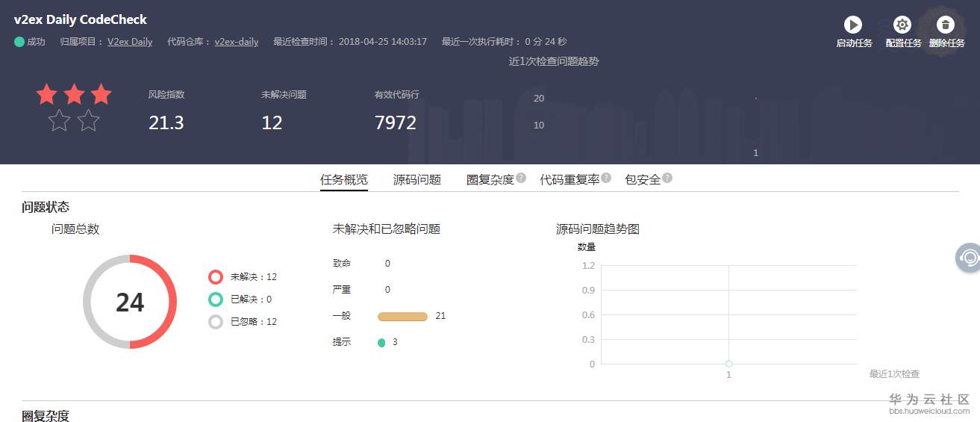Switch to the 源码问题 tab

point(417,180)
